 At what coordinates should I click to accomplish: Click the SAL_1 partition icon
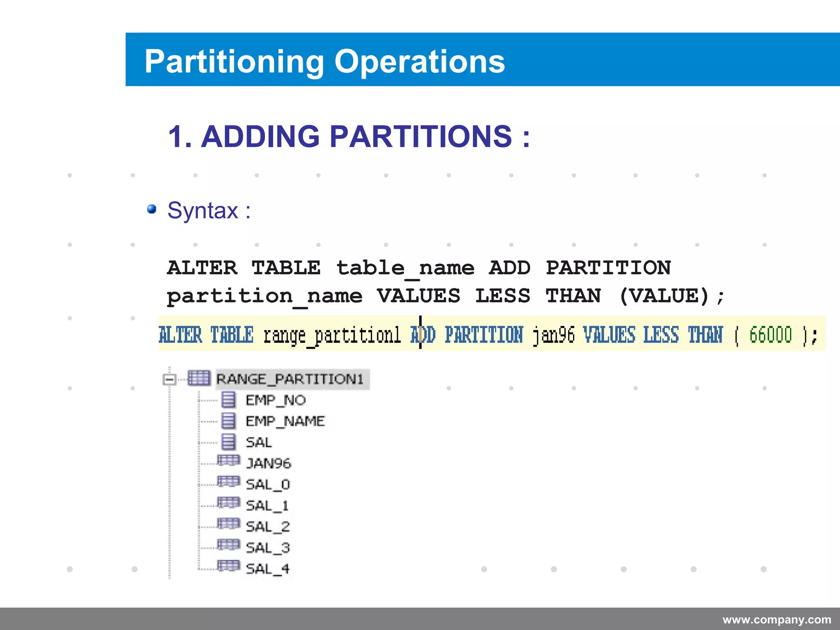click(x=228, y=502)
